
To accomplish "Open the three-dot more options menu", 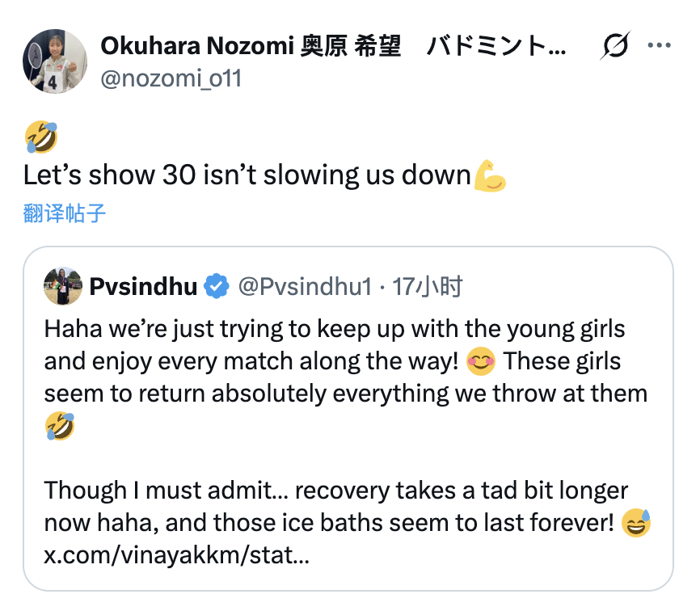I will (x=660, y=47).
